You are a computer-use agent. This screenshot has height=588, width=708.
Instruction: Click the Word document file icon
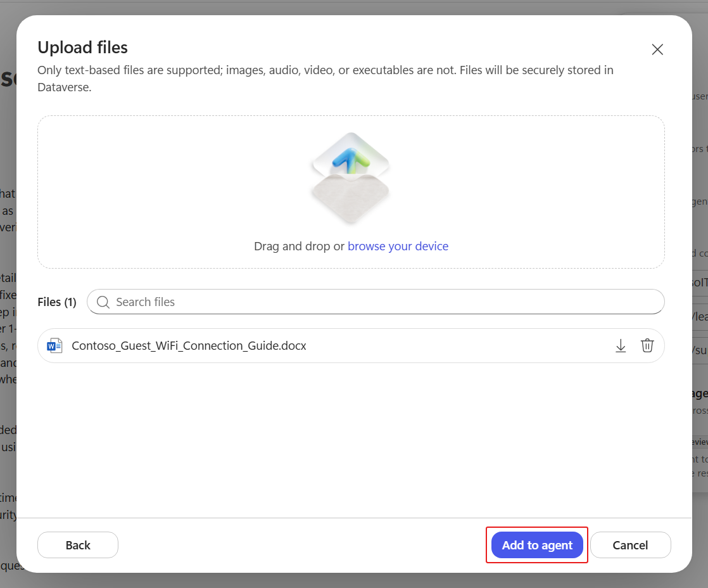(x=54, y=345)
